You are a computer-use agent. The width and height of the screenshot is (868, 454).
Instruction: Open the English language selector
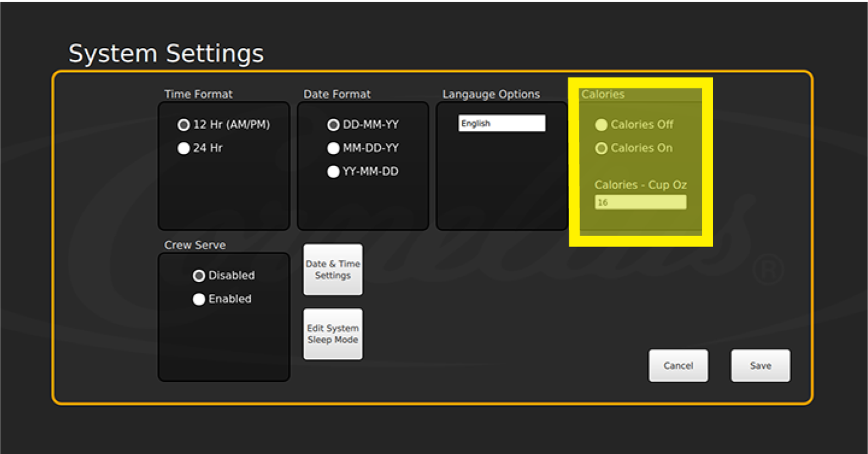[x=502, y=123]
